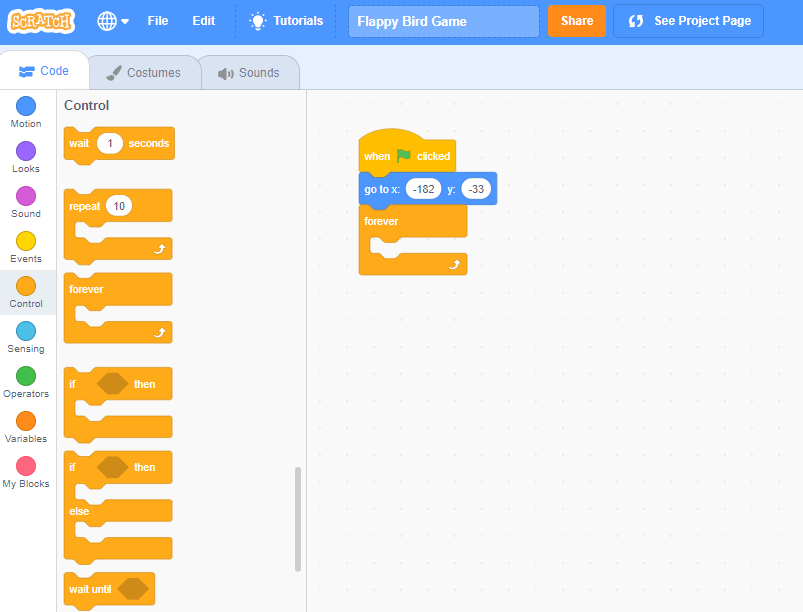Click the x value in go to block
The height and width of the screenshot is (612, 803).
[423, 189]
